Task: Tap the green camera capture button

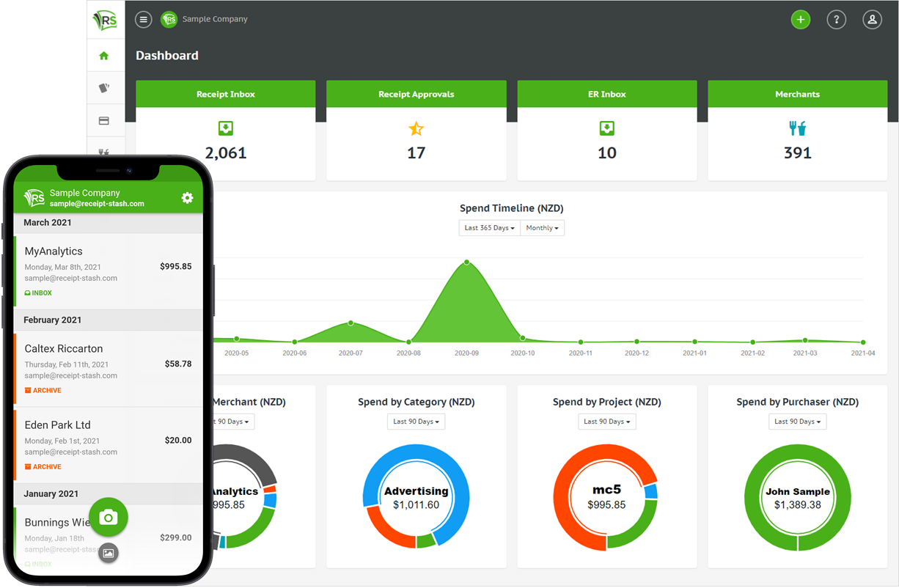Action: click(109, 518)
